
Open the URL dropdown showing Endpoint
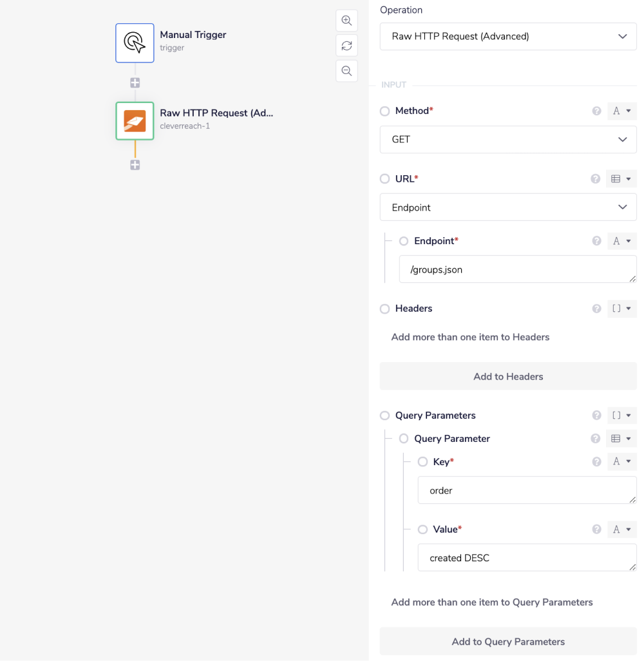507,207
